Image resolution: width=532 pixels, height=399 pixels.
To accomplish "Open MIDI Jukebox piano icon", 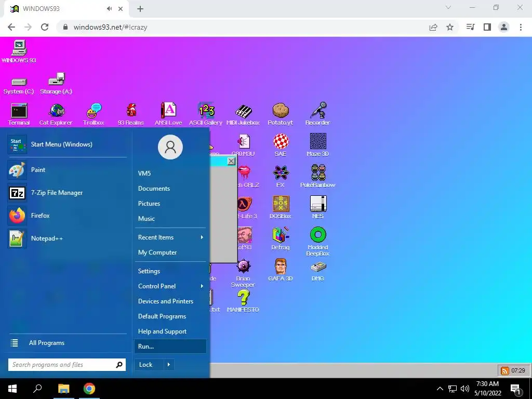I will [x=243, y=114].
